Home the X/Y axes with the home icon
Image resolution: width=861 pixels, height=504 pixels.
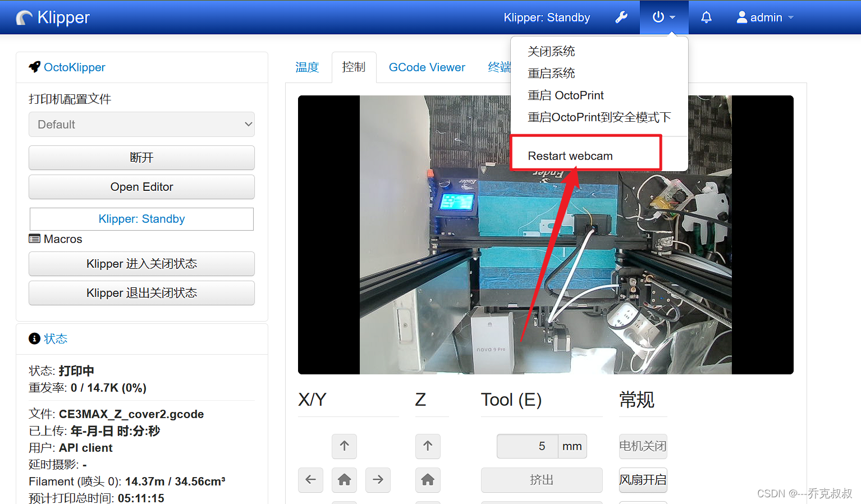pos(344,480)
